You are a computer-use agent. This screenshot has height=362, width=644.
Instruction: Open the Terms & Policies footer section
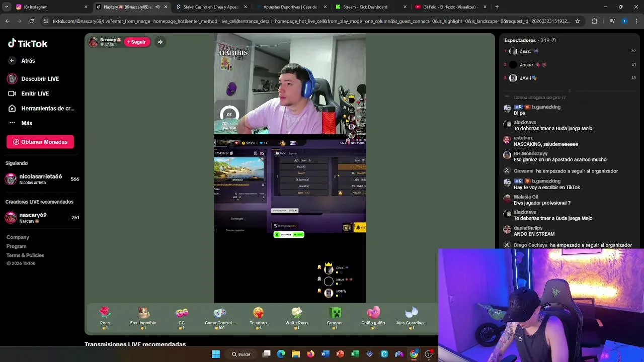(x=25, y=255)
